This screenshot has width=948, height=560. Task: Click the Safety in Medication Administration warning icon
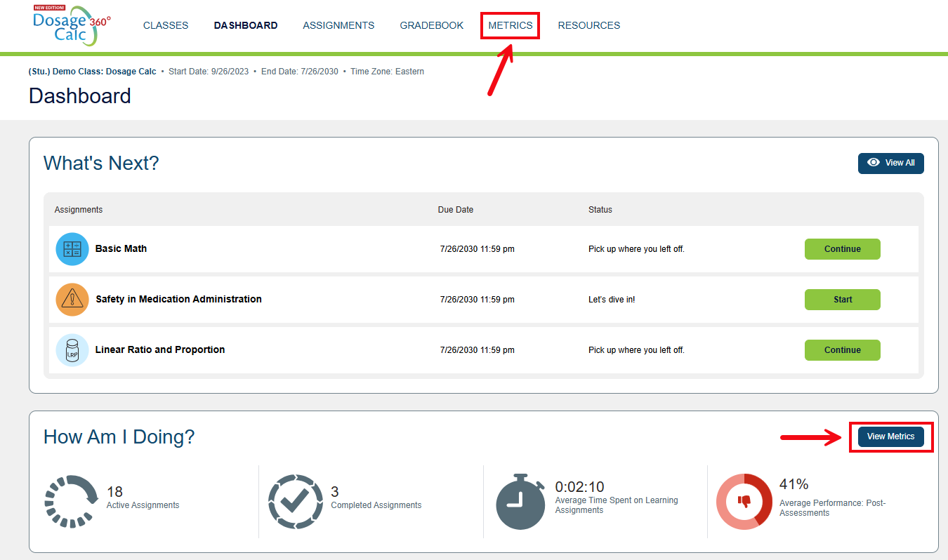(x=72, y=299)
